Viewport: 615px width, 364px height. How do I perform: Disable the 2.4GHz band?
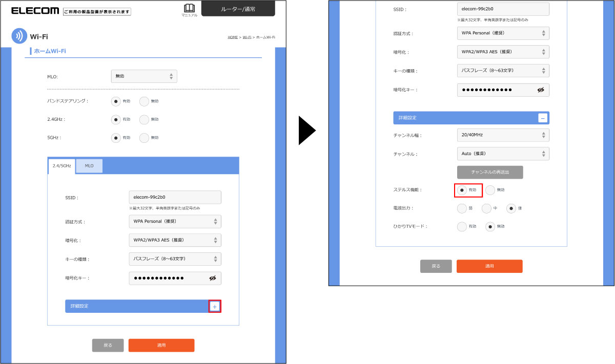144,119
